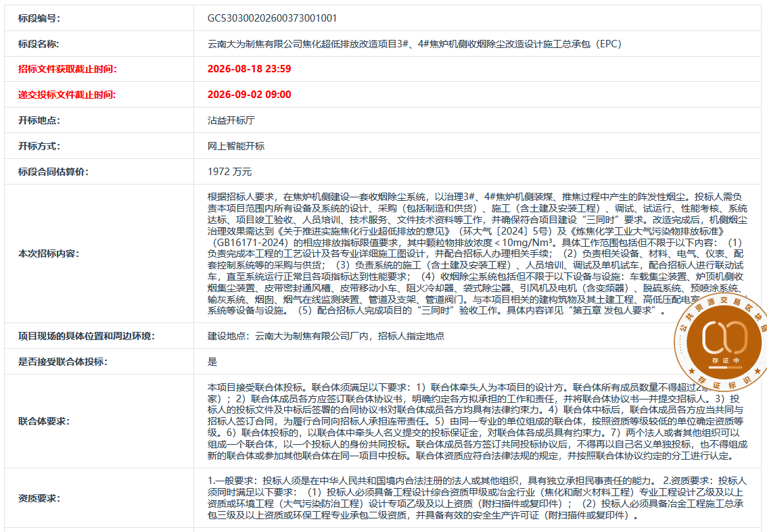Click the 标段名称 label
This screenshot has height=532, width=767.
pyautogui.click(x=39, y=44)
